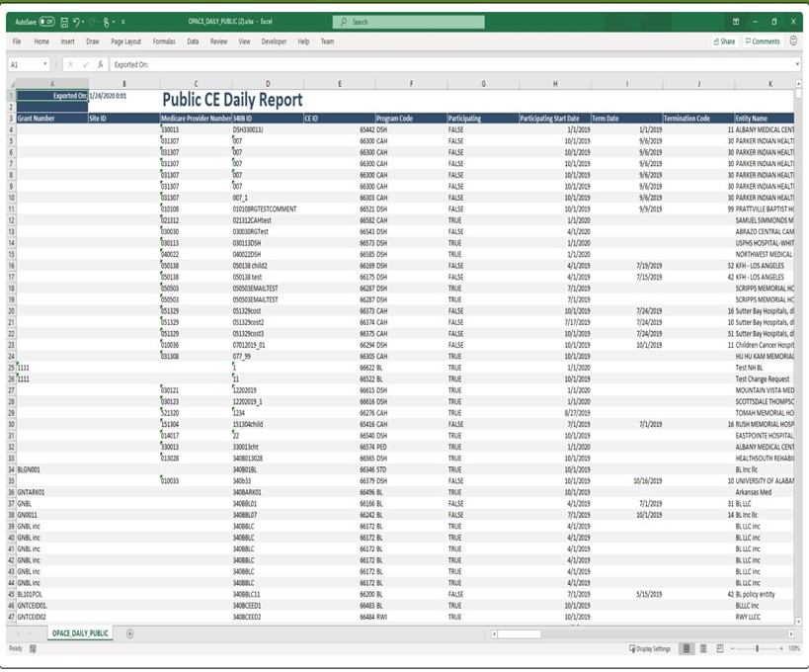Switch to the Insert ribbon tab
809x672 pixels.
[x=67, y=42]
